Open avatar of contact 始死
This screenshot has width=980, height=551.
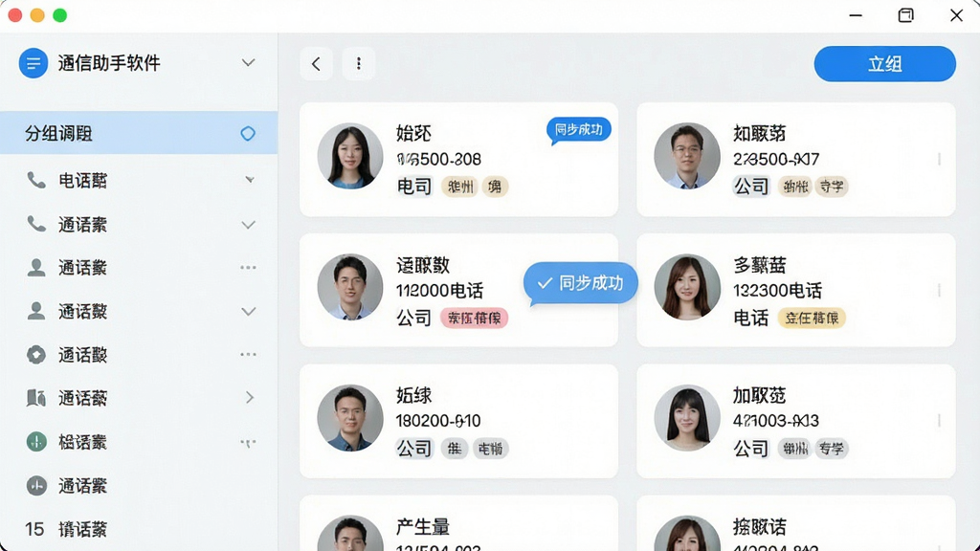(x=350, y=156)
